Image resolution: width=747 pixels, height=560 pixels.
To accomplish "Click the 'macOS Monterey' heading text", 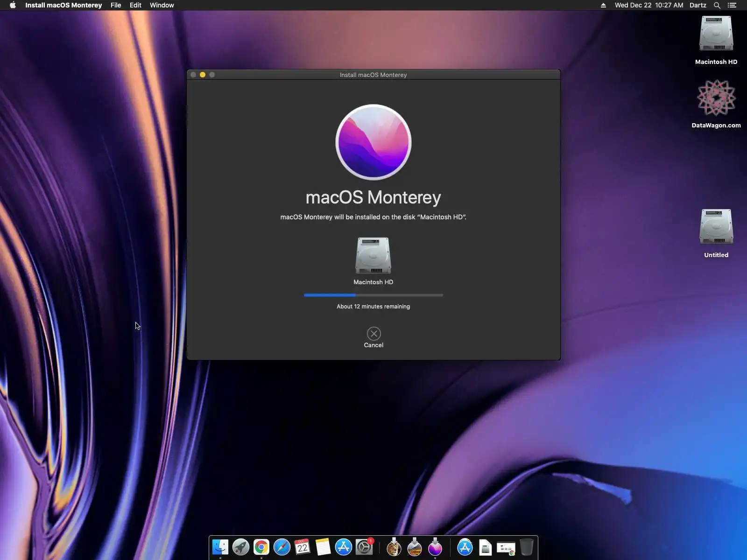I will coord(373,197).
